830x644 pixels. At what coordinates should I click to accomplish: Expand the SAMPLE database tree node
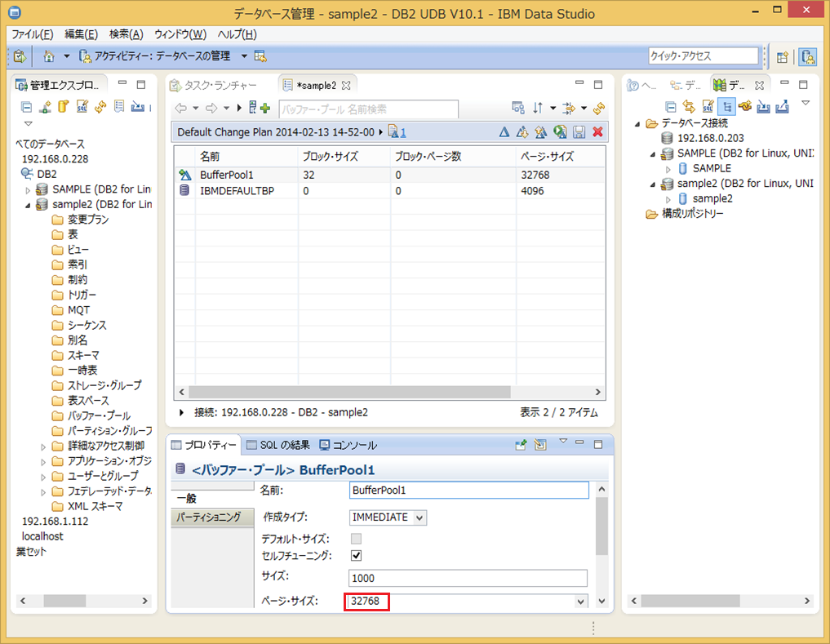(x=28, y=189)
